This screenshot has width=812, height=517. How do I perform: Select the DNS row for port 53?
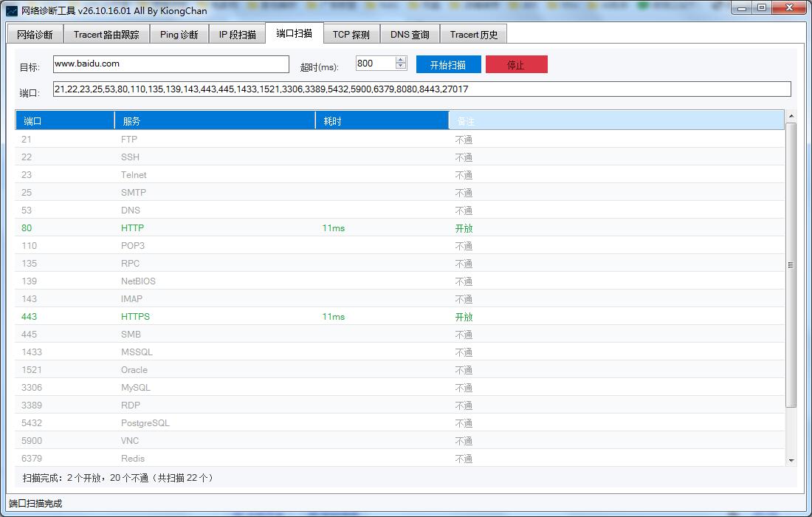400,210
